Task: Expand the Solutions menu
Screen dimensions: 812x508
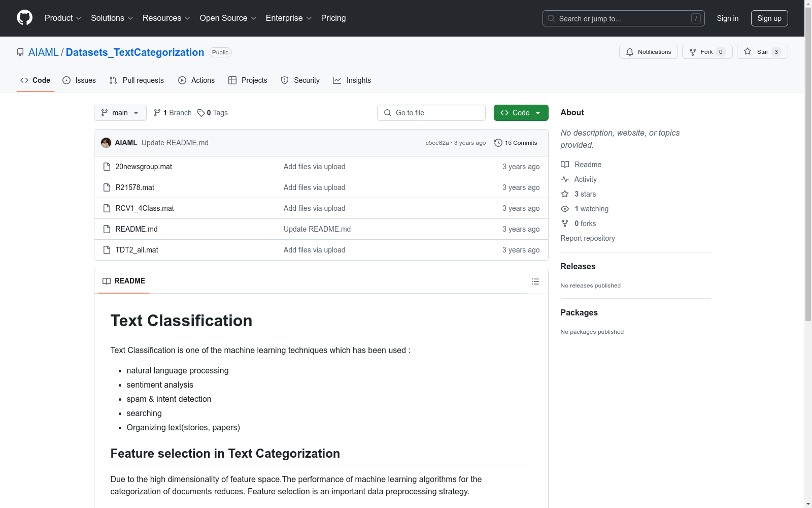Action: click(112, 18)
